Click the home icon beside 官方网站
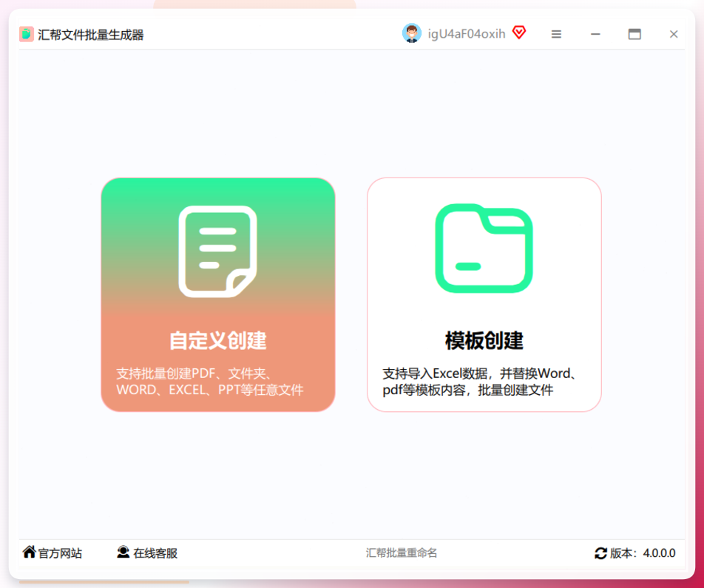704x588 pixels. 29,552
